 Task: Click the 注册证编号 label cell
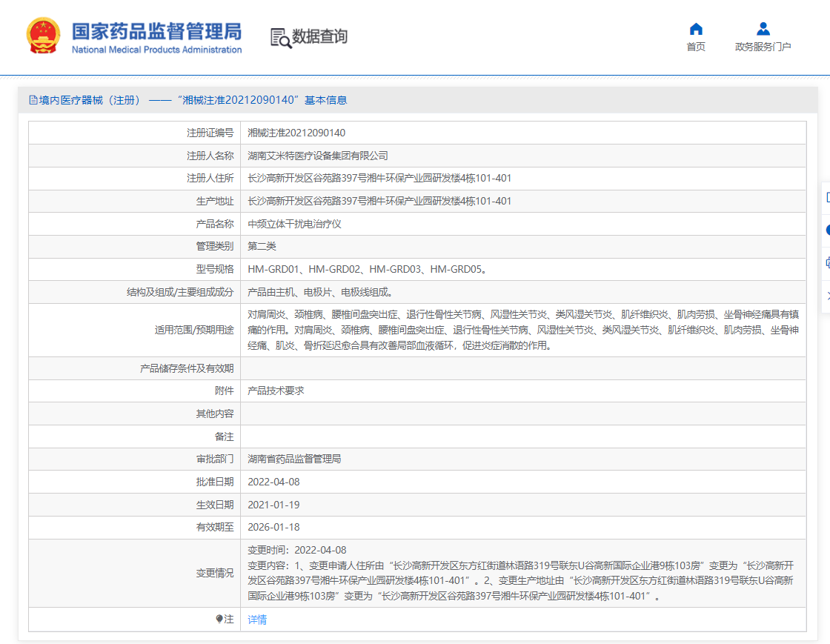pyautogui.click(x=134, y=133)
